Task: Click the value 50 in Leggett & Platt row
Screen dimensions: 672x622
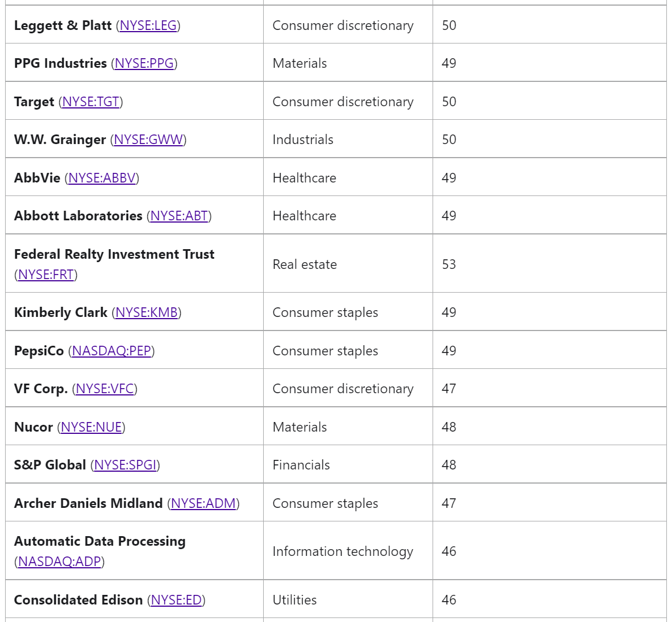Action: click(449, 26)
